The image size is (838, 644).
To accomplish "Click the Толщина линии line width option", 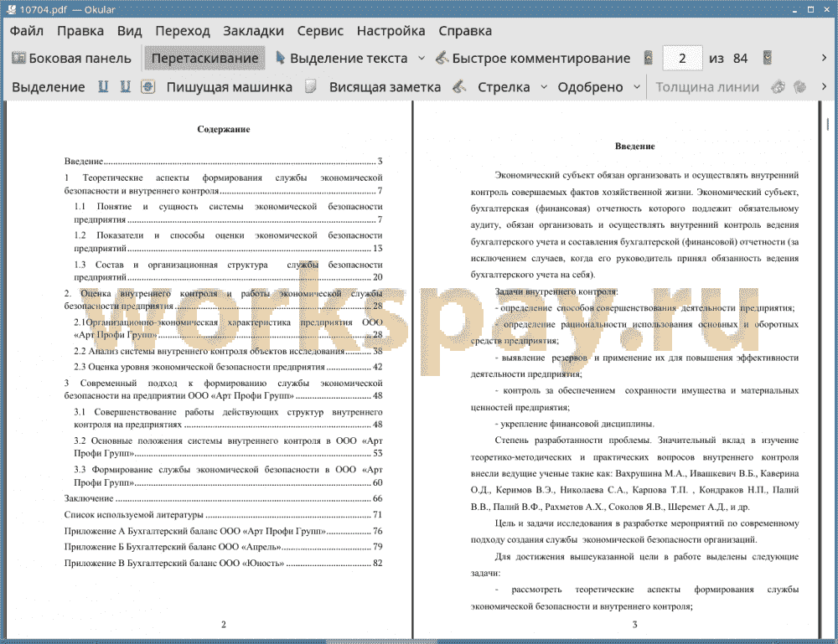I will click(707, 87).
